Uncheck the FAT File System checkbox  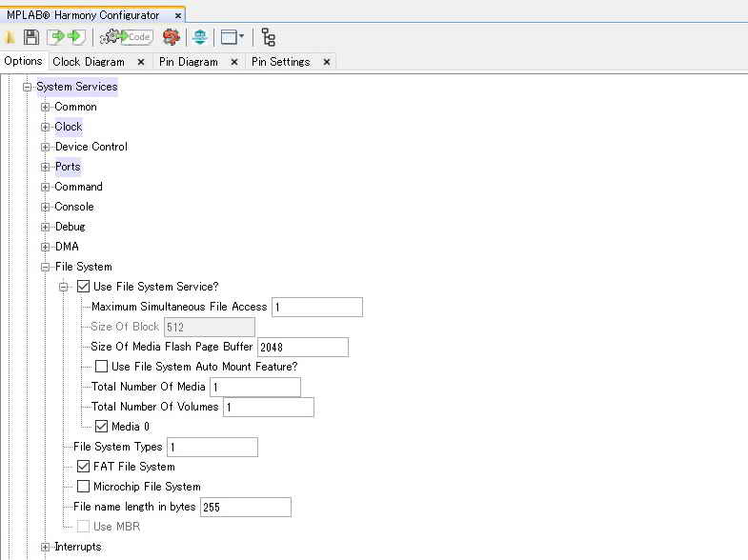[x=83, y=466]
